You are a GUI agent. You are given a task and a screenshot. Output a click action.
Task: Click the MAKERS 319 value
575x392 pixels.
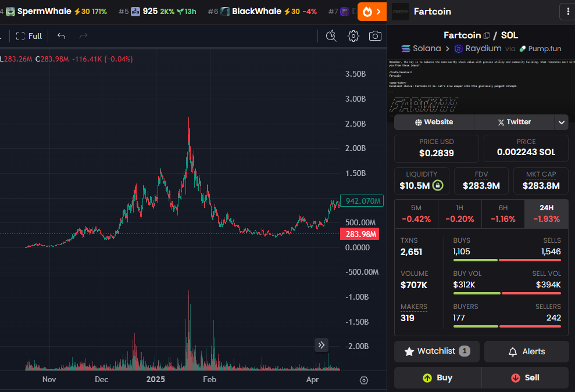tap(408, 318)
